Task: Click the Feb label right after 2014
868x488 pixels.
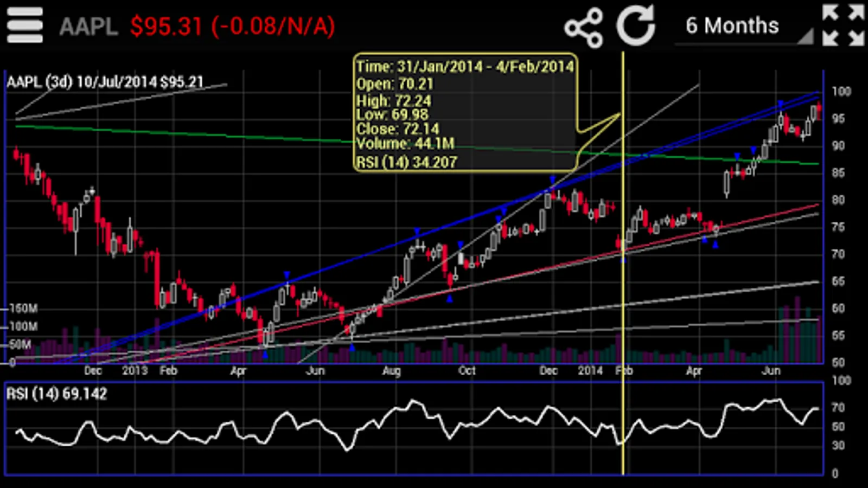Action: 624,370
